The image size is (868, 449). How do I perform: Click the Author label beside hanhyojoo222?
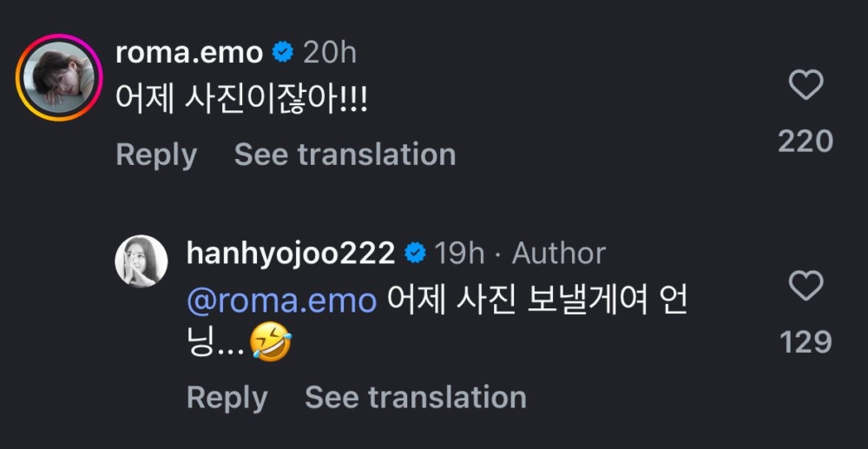pyautogui.click(x=559, y=254)
